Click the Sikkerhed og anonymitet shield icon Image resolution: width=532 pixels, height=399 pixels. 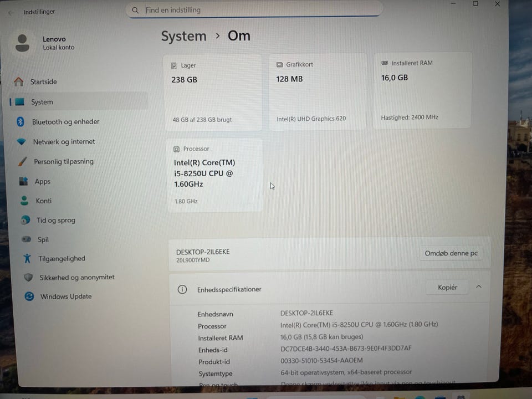tap(28, 278)
